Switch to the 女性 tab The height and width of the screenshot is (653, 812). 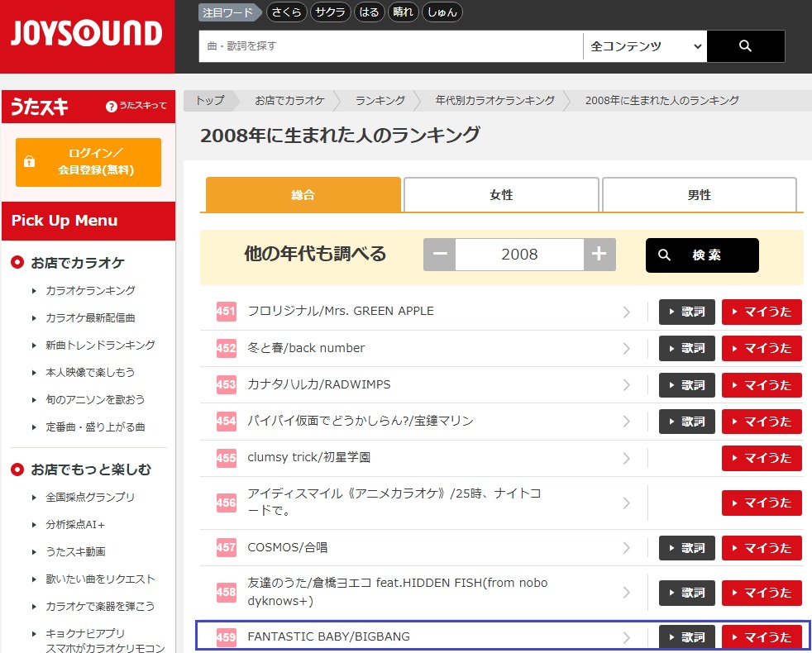[x=501, y=195]
